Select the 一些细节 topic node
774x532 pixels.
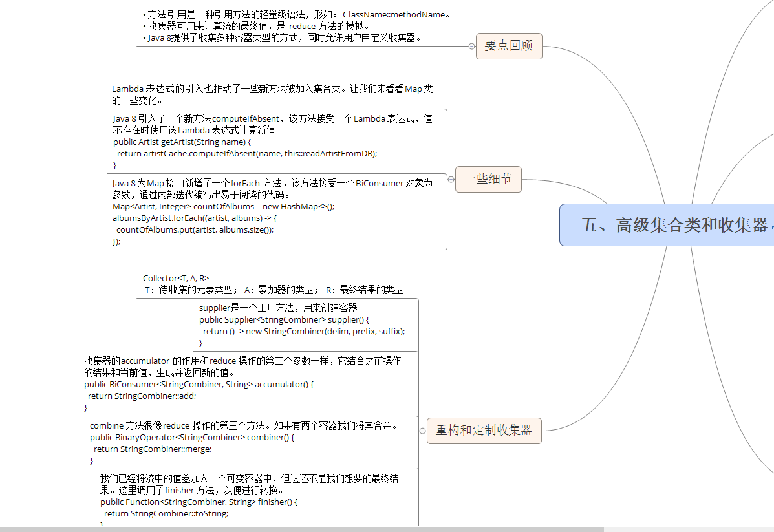coord(488,180)
